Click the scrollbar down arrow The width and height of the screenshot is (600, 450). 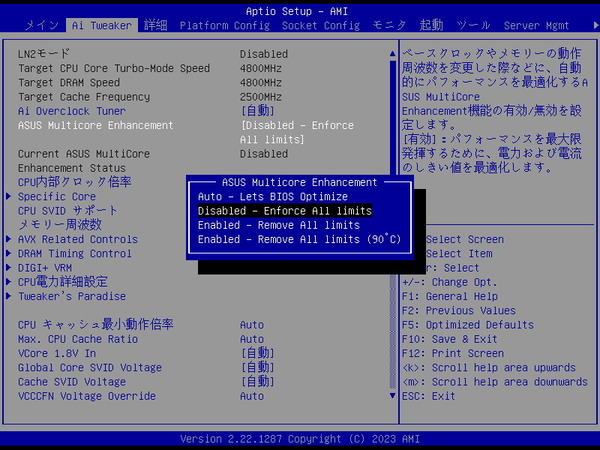[393, 396]
